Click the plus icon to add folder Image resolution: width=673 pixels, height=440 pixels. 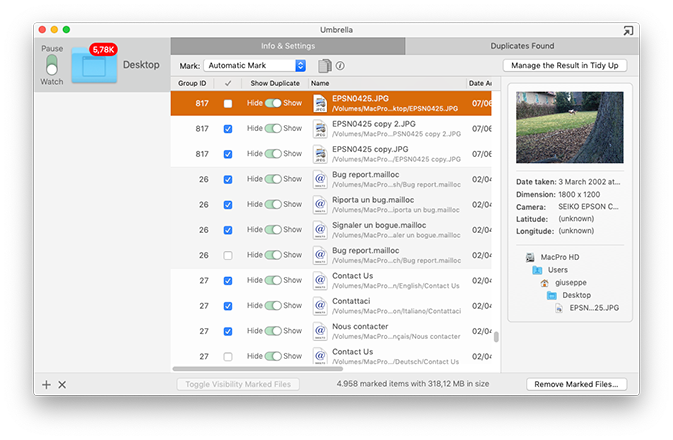click(46, 385)
